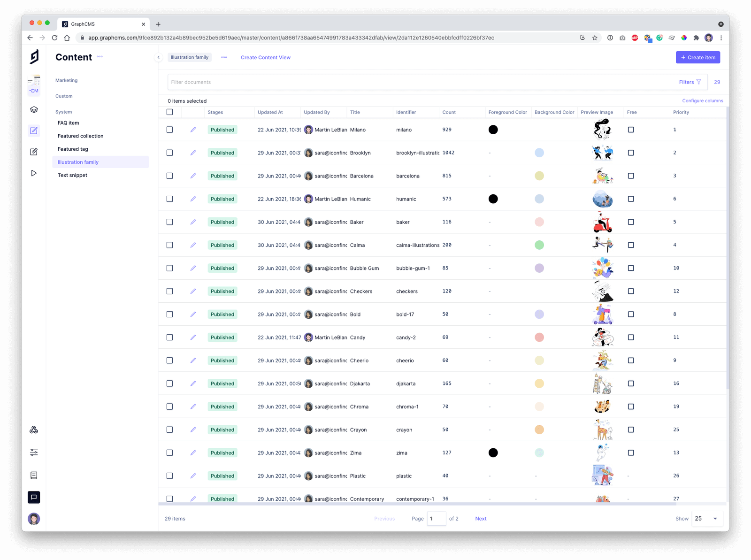Click the pencil edit icon for Milano row
Screen dimensions: 751x560
click(193, 130)
